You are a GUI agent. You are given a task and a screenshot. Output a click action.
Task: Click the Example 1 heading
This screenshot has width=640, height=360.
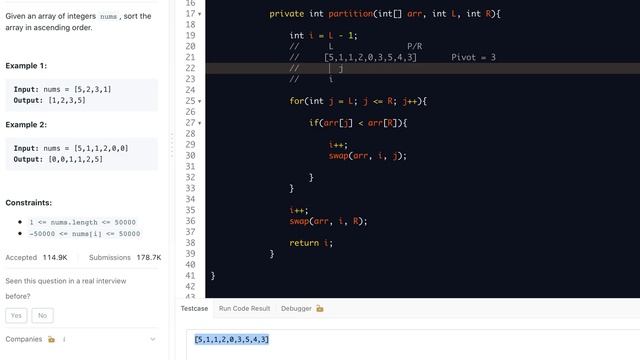click(26, 66)
